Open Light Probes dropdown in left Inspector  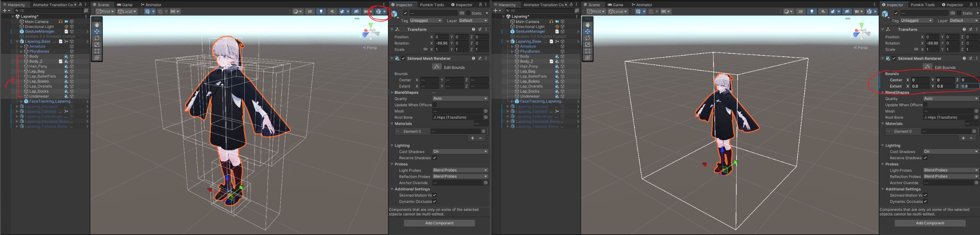[460, 170]
